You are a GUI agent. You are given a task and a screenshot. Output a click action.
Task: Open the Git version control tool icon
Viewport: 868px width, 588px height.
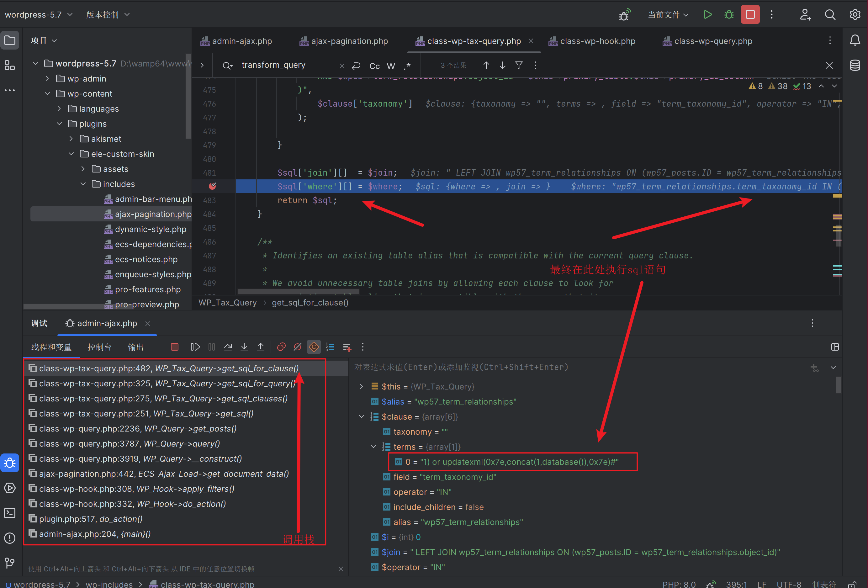(10, 563)
